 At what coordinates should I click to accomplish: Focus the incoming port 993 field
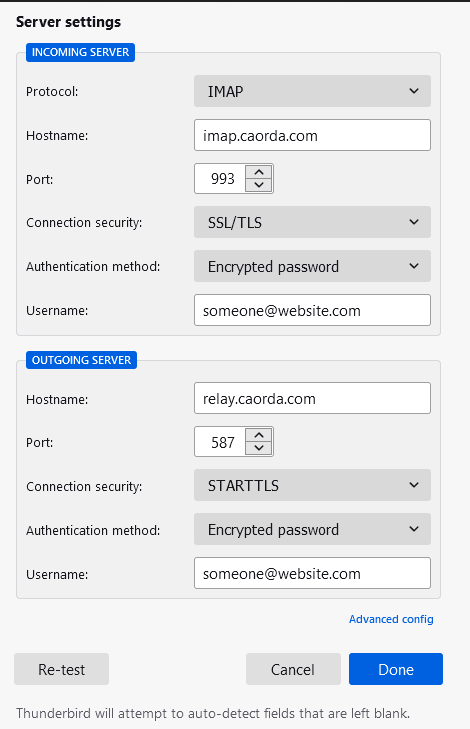tap(220, 179)
